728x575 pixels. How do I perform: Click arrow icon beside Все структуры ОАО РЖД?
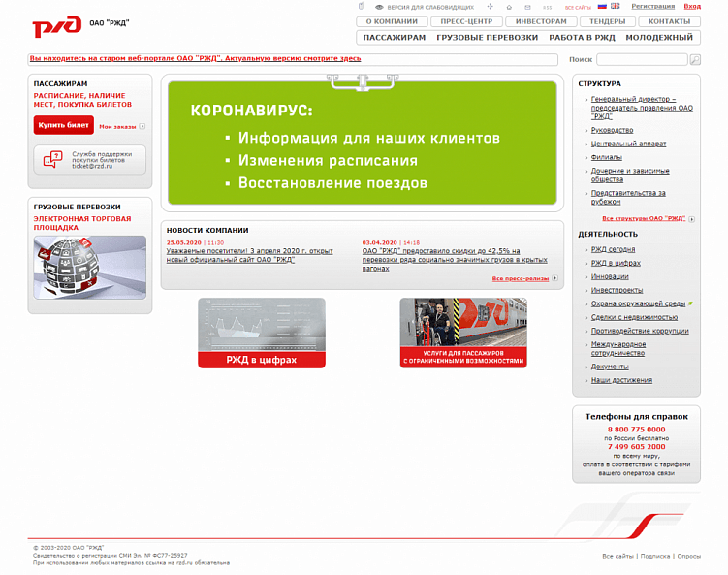coord(692,219)
